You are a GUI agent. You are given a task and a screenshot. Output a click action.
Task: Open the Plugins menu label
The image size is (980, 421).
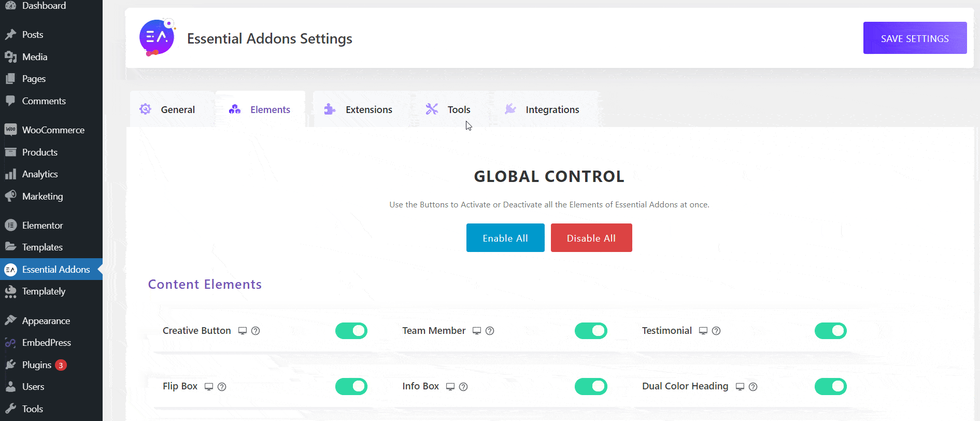click(x=37, y=365)
